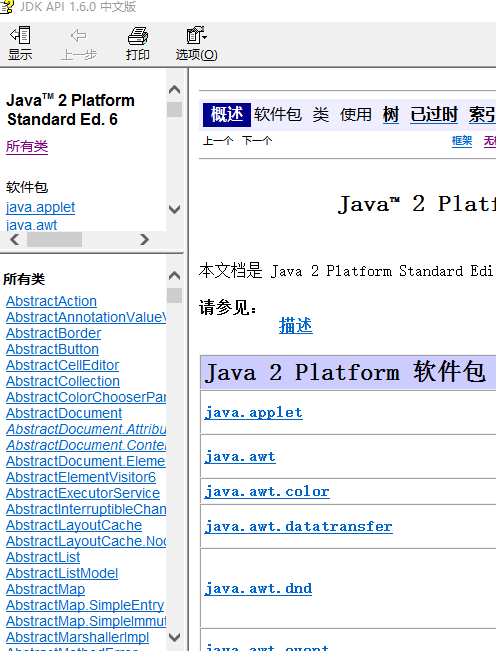Open the AbstractMap.SimpleEntry class link
Viewport: 496px width, 651px height.
[85, 605]
